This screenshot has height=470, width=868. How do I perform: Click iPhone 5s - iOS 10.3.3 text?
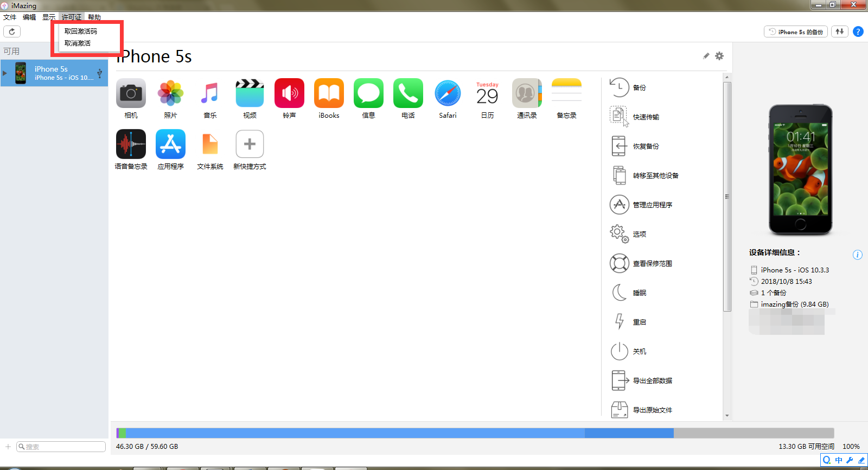pyautogui.click(x=795, y=270)
